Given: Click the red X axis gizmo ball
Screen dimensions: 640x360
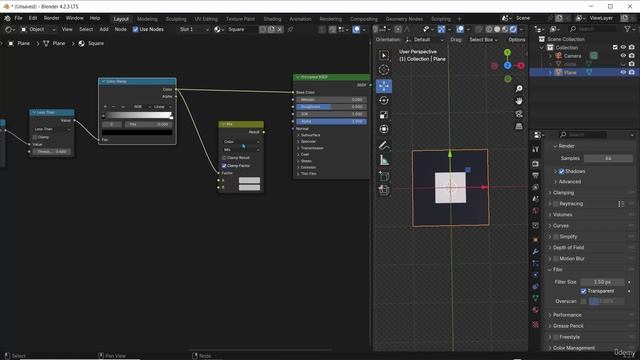Looking at the screenshot, I should pyautogui.click(x=521, y=65).
